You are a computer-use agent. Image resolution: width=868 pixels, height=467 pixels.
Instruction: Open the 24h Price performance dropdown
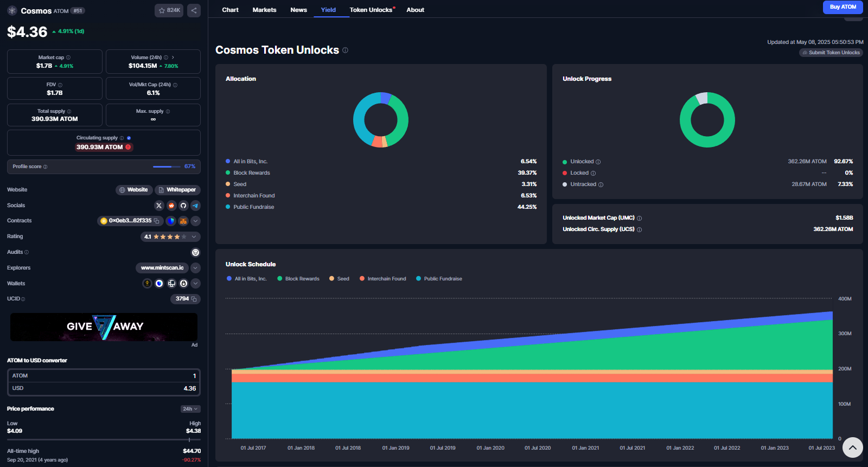tap(190, 409)
